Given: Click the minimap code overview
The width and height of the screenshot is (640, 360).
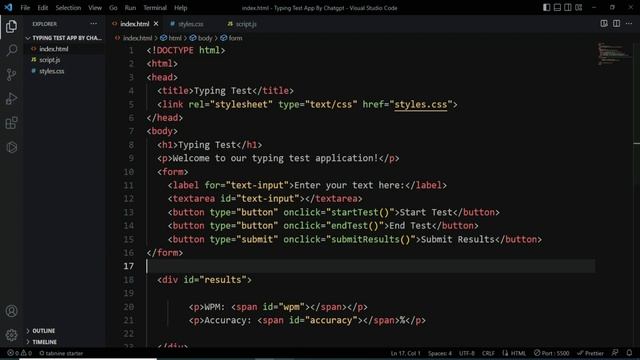Looking at the screenshot, I should [614, 53].
